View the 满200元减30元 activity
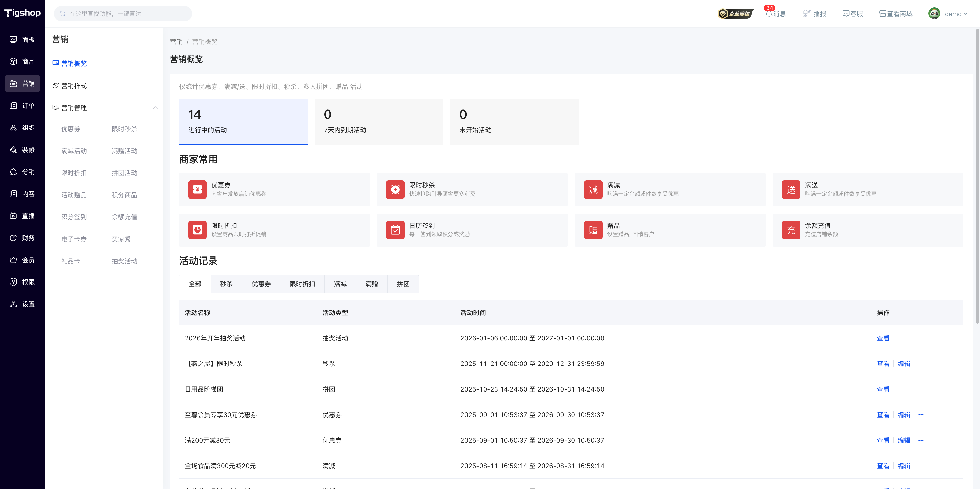Screen dimensions: 980x489 pos(883,440)
